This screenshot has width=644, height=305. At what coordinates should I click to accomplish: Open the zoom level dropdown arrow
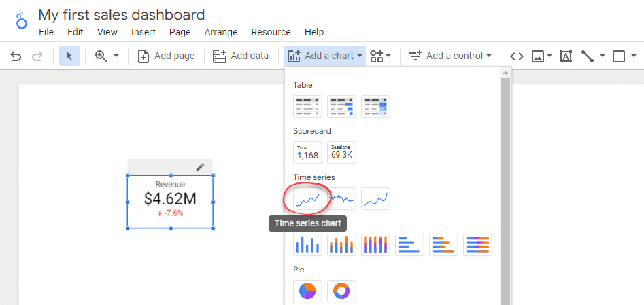116,56
